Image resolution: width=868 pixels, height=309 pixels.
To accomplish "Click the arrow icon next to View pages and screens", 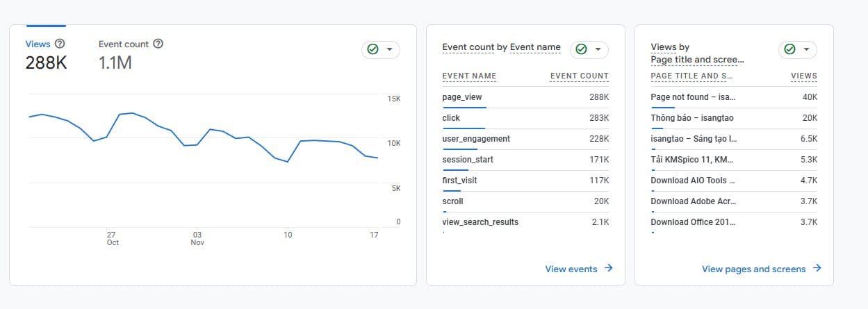I will pyautogui.click(x=817, y=268).
